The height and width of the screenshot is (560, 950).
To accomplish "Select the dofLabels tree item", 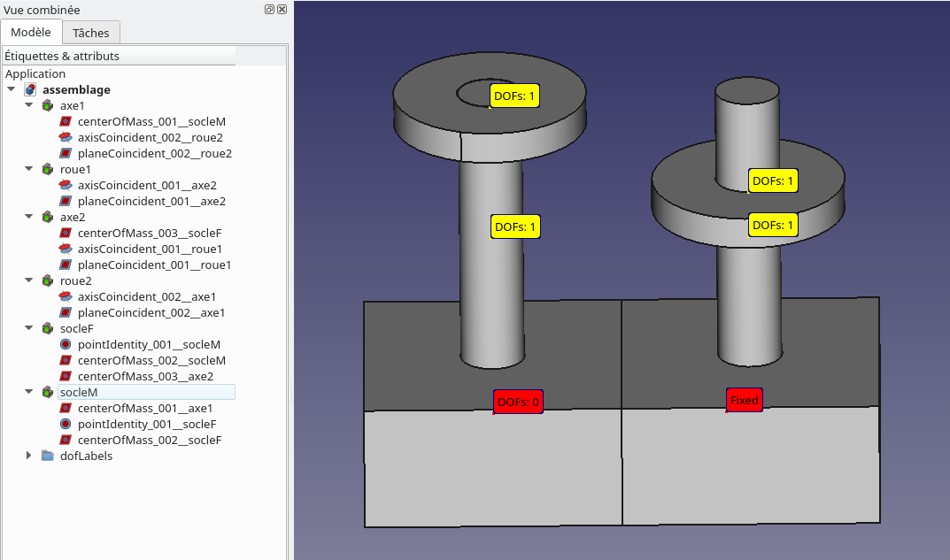I will 86,456.
